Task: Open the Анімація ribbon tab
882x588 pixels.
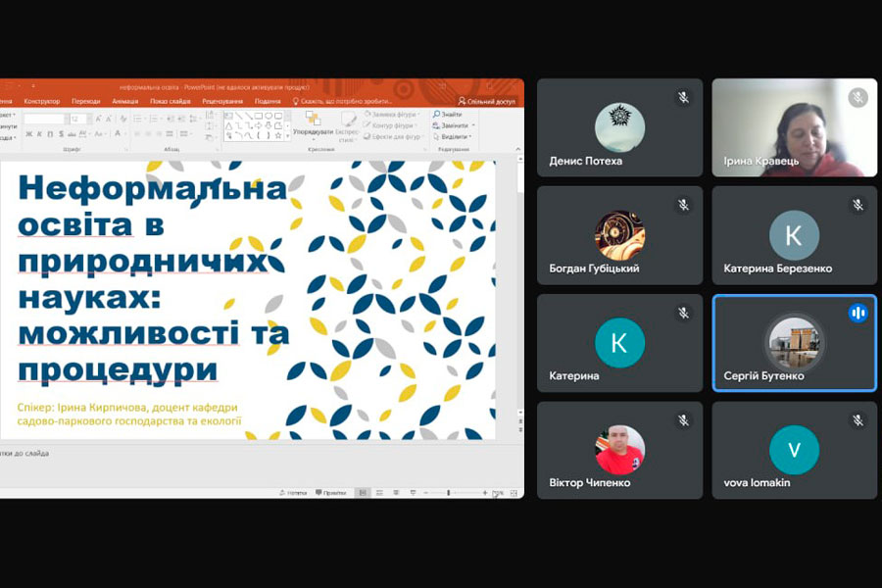Action: [x=124, y=101]
